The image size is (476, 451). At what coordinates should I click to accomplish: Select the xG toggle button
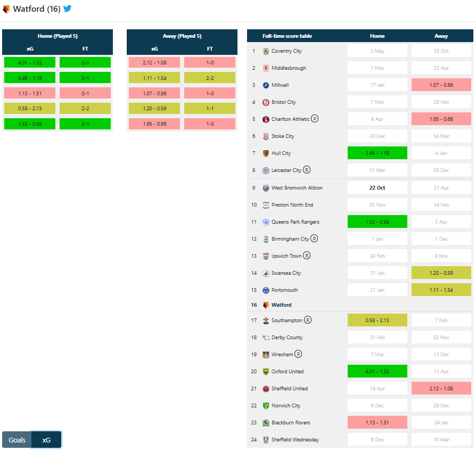coord(46,440)
